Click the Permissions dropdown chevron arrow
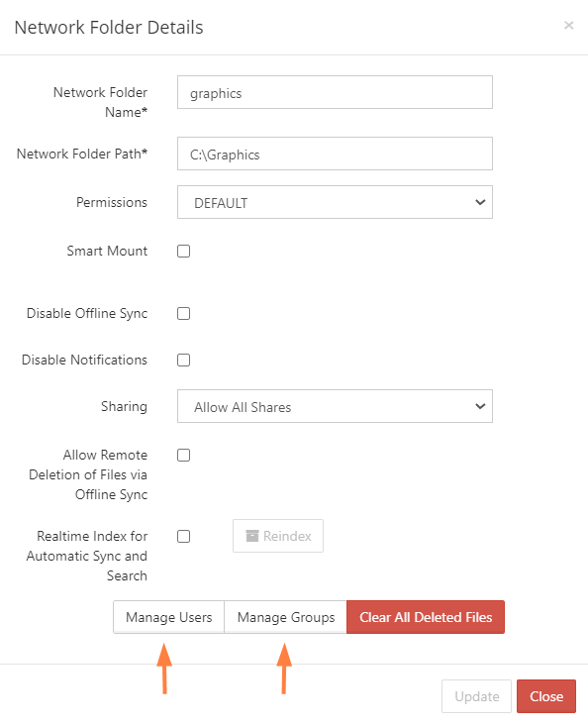Screen dimensions: 588x726 coord(480,202)
